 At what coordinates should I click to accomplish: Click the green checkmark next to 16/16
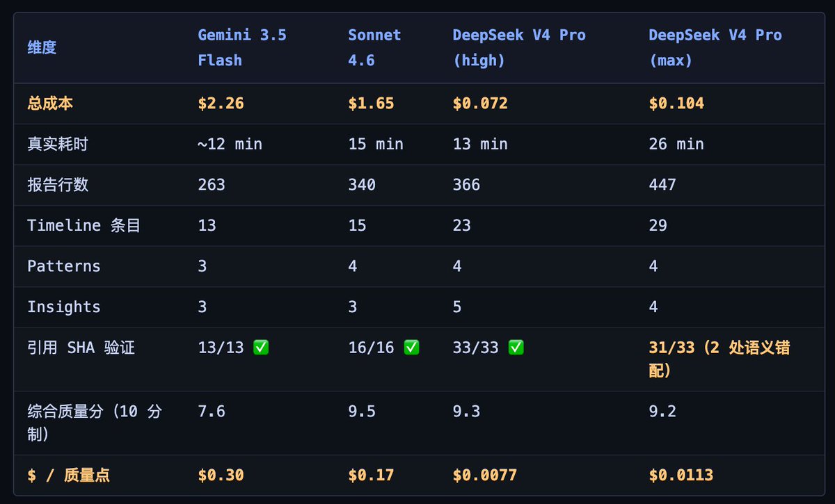[411, 348]
